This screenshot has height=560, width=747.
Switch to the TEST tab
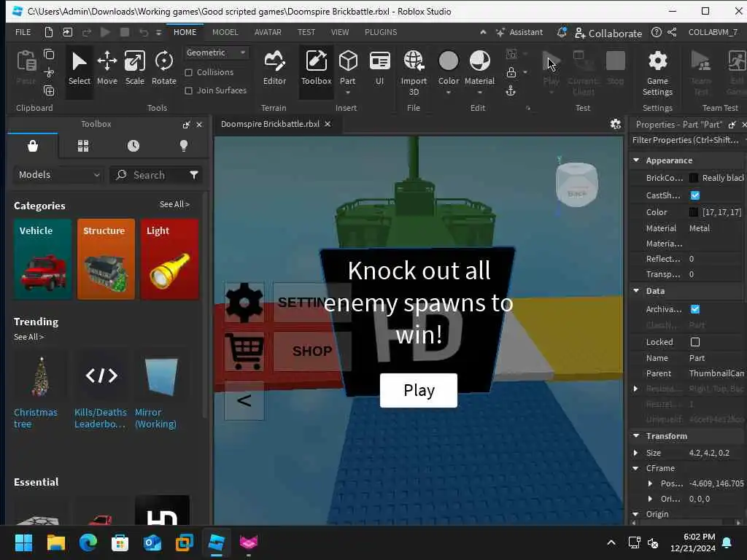306,32
